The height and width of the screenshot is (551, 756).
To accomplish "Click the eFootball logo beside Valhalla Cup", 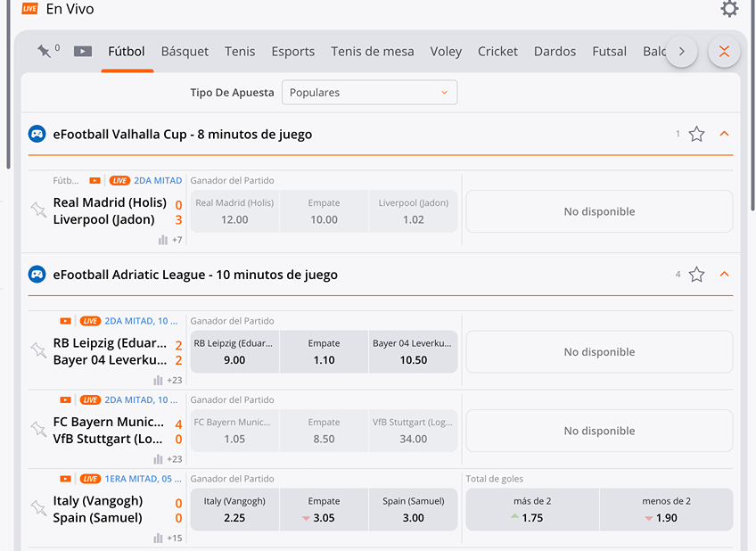I will coord(37,133).
